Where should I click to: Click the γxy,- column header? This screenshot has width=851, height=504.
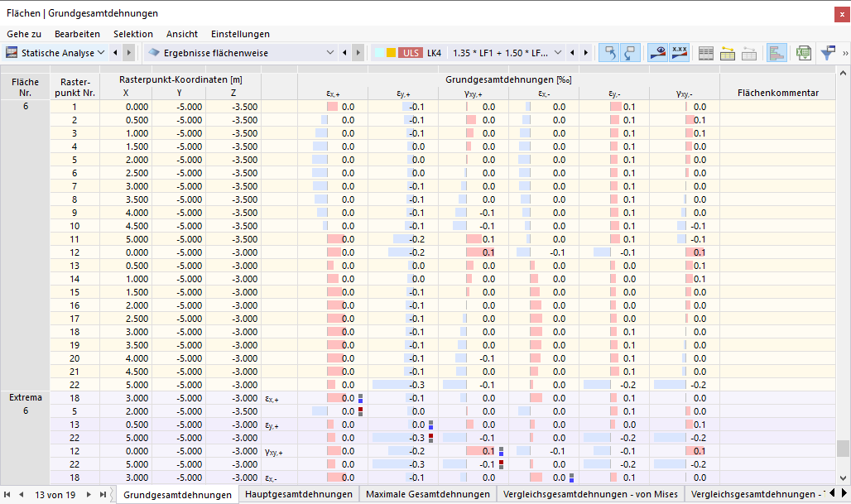tap(685, 94)
